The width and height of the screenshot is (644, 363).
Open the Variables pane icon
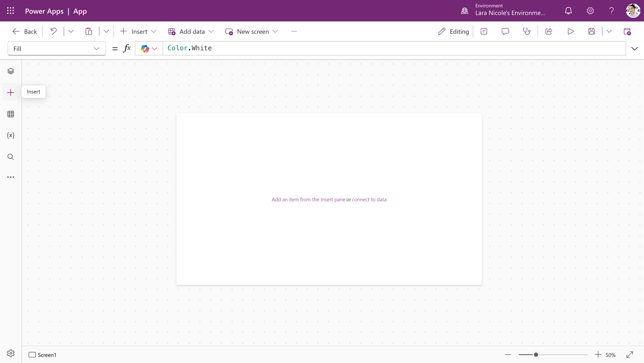point(11,136)
